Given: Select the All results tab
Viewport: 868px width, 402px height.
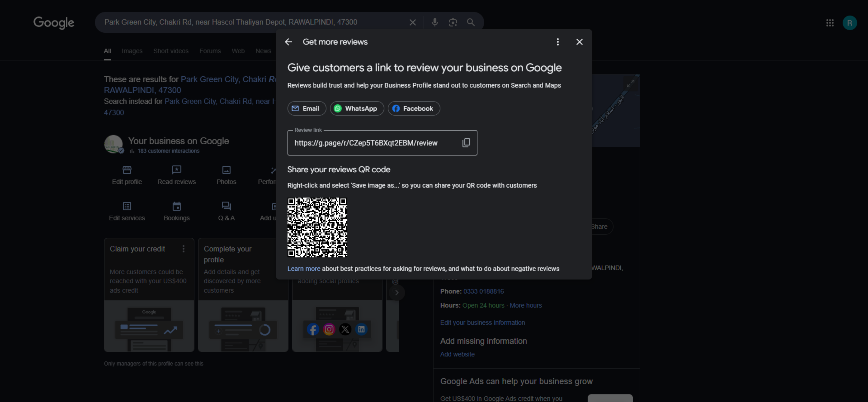Looking at the screenshot, I should click(x=107, y=51).
